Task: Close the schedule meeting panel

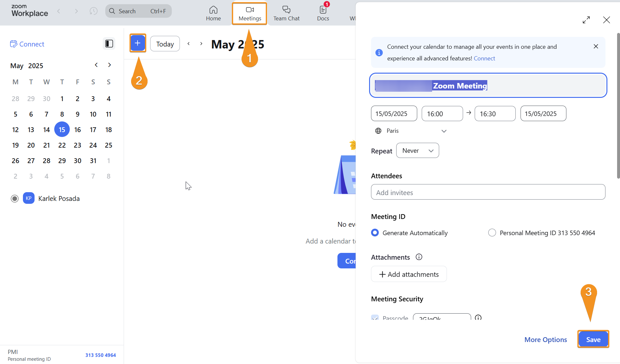Action: pyautogui.click(x=606, y=20)
